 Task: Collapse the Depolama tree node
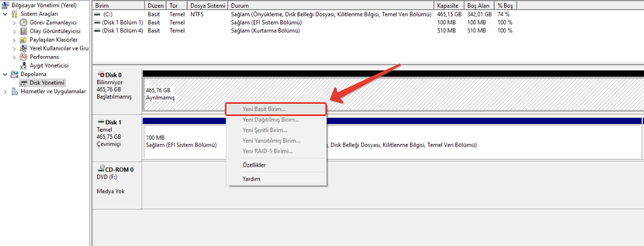pyautogui.click(x=6, y=74)
